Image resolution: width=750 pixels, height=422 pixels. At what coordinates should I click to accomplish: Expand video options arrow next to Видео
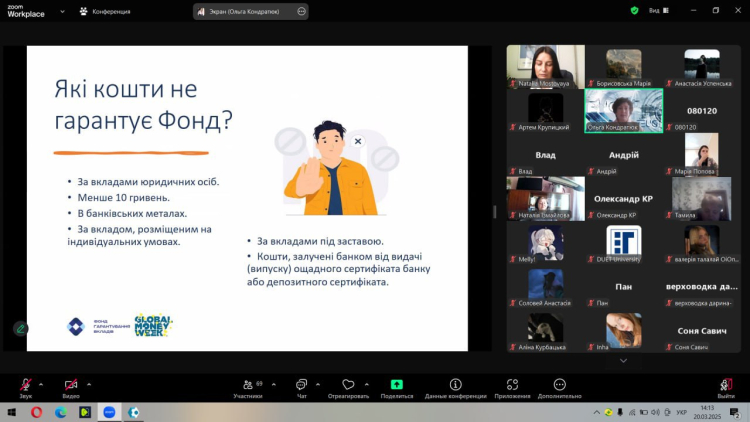[x=90, y=383]
